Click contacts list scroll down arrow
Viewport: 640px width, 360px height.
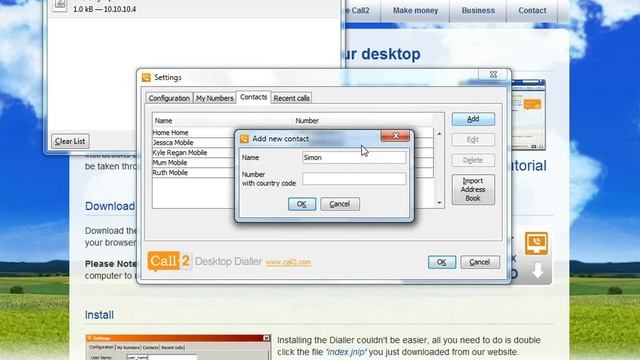point(439,203)
